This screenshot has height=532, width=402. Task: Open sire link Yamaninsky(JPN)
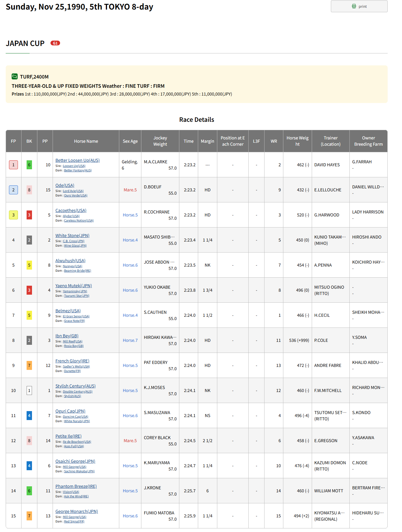[x=75, y=291]
